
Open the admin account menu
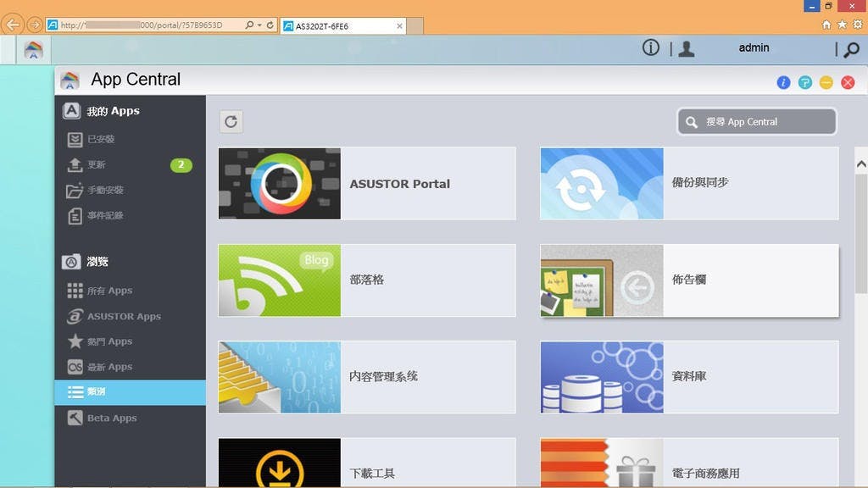click(754, 47)
